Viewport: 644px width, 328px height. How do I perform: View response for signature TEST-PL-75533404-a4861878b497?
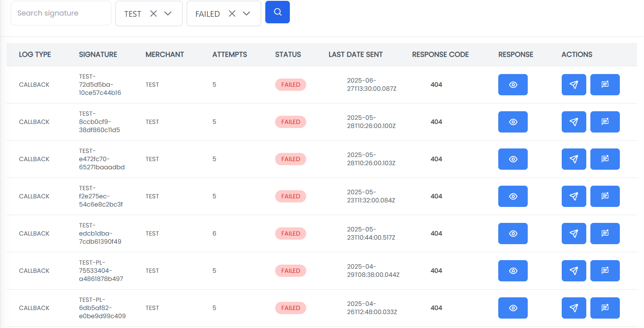513,271
